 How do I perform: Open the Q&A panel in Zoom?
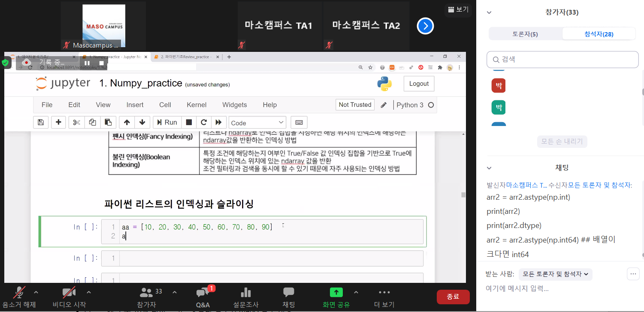pyautogui.click(x=203, y=297)
